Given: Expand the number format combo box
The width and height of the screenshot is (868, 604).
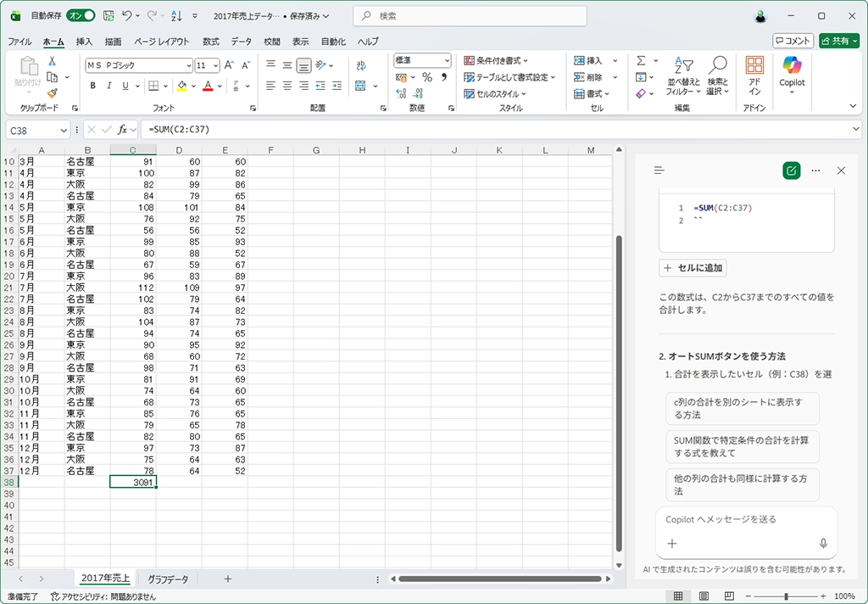Looking at the screenshot, I should coord(447,60).
